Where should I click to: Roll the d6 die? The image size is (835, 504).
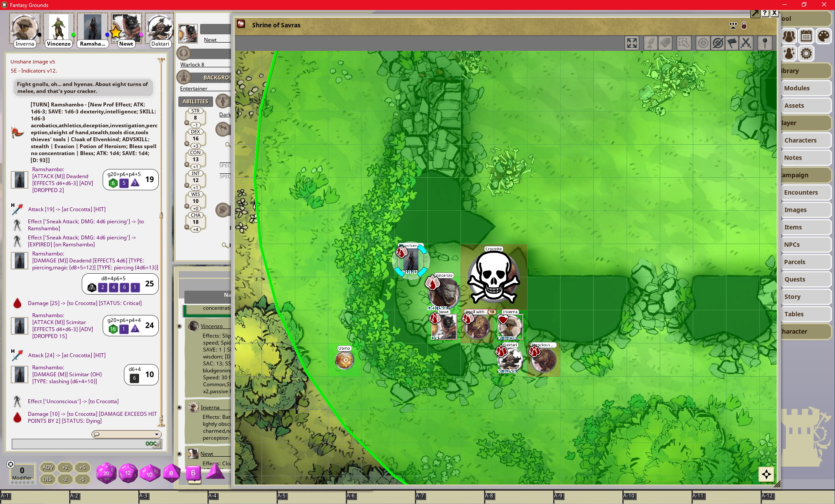[194, 473]
